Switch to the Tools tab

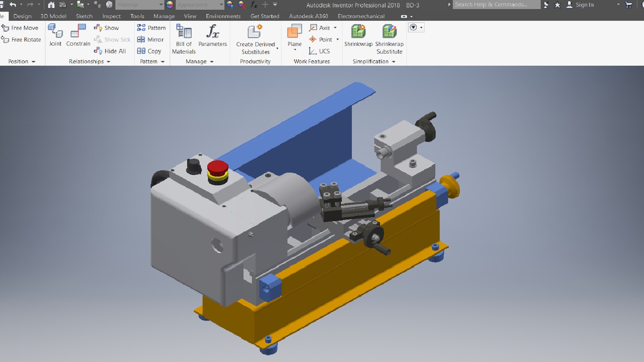[137, 16]
